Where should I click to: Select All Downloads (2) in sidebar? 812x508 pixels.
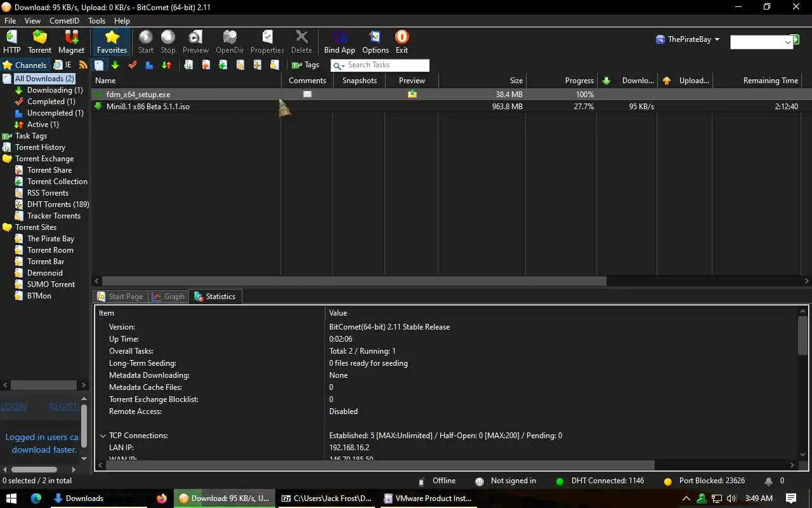(x=44, y=79)
